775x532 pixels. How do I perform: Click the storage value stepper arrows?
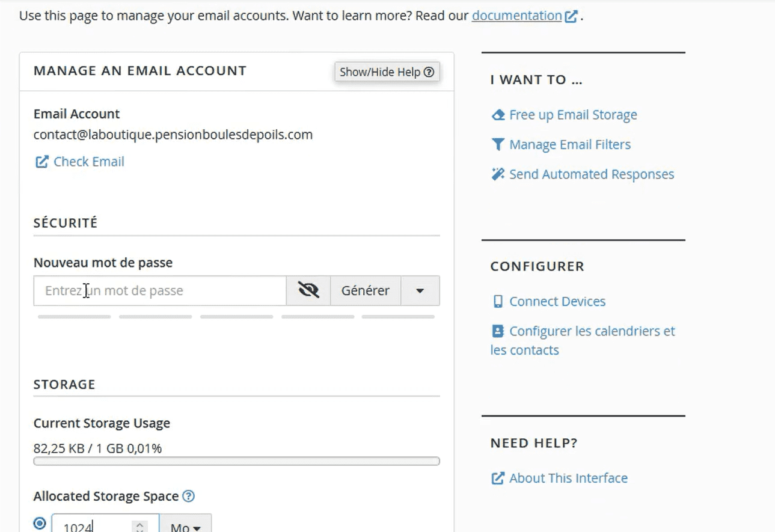coord(139,526)
